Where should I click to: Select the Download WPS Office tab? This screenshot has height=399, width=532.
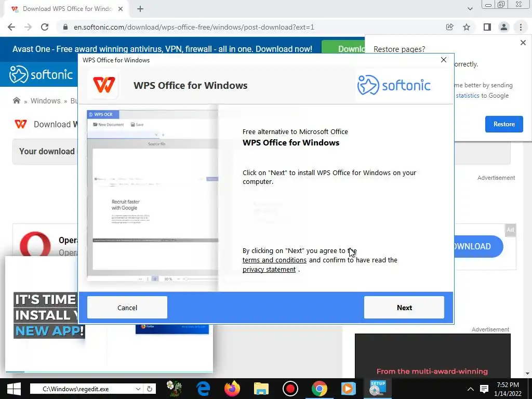tap(66, 9)
